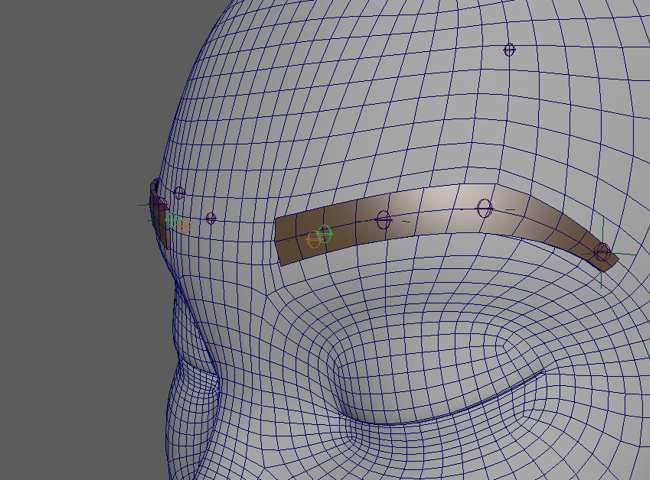650x480 pixels.
Task: Pick the purple joint between the two eyebrows
Action: (211, 218)
